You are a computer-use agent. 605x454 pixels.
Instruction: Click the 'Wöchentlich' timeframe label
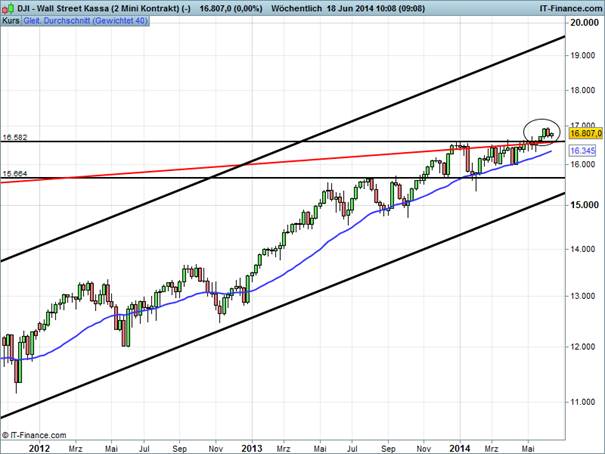pyautogui.click(x=296, y=8)
